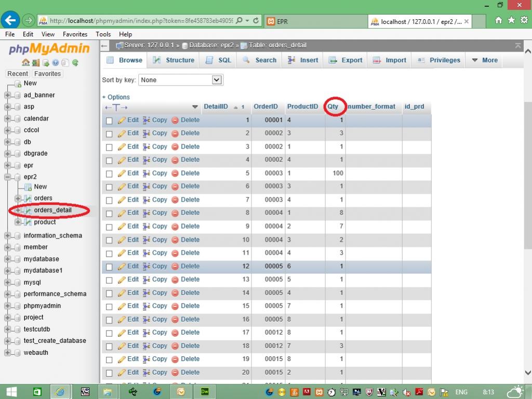Image resolution: width=532 pixels, height=399 pixels.
Task: Click the + Options link
Action: pos(116,97)
